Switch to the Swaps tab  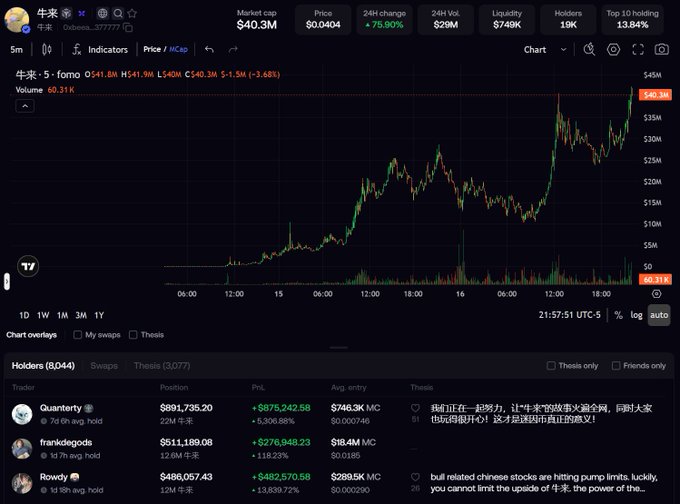(x=104, y=366)
